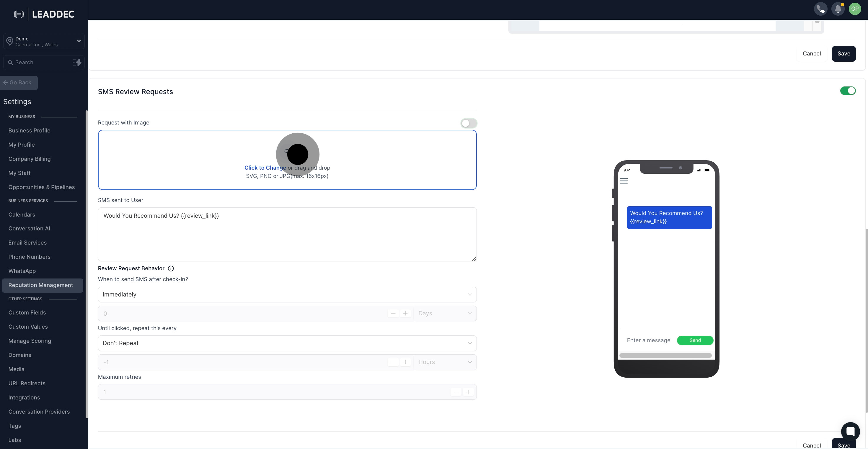Open URL Redirects settings

(x=27, y=384)
